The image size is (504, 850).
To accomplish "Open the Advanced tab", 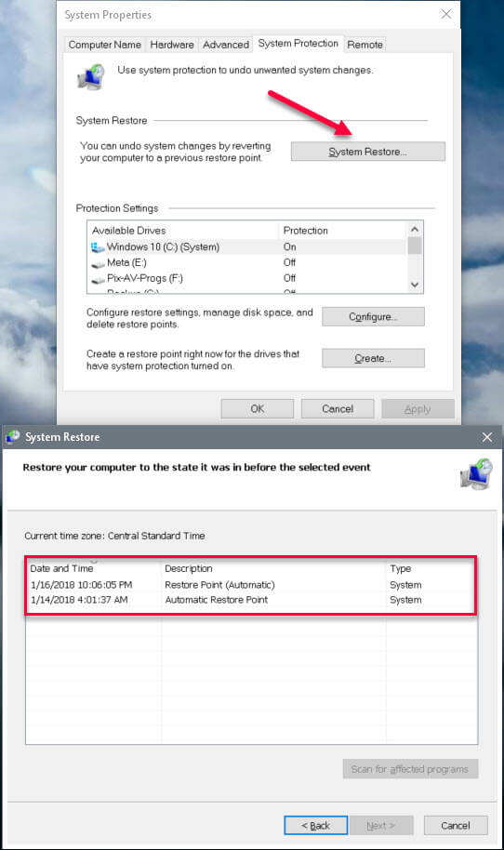I will coord(225,45).
